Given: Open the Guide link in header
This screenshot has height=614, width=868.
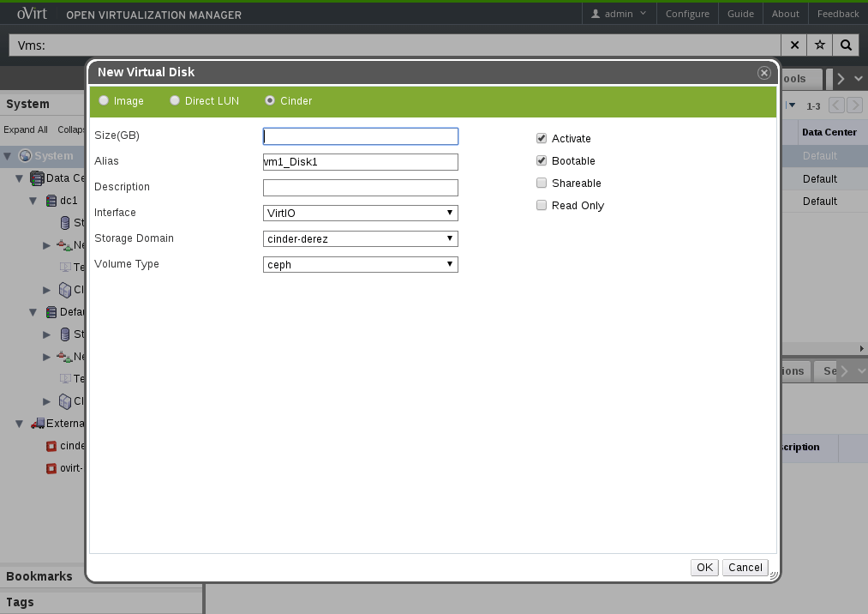Looking at the screenshot, I should [740, 14].
